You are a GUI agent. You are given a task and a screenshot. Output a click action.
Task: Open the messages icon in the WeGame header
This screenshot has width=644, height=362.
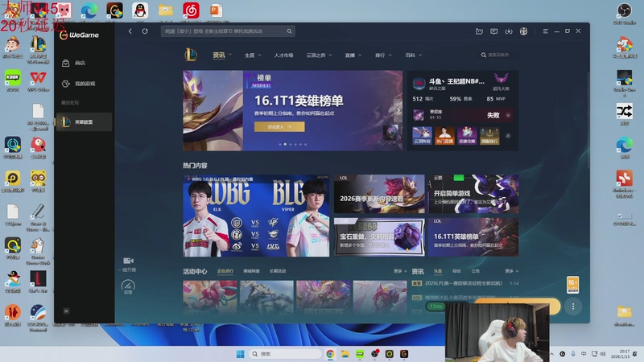(494, 31)
